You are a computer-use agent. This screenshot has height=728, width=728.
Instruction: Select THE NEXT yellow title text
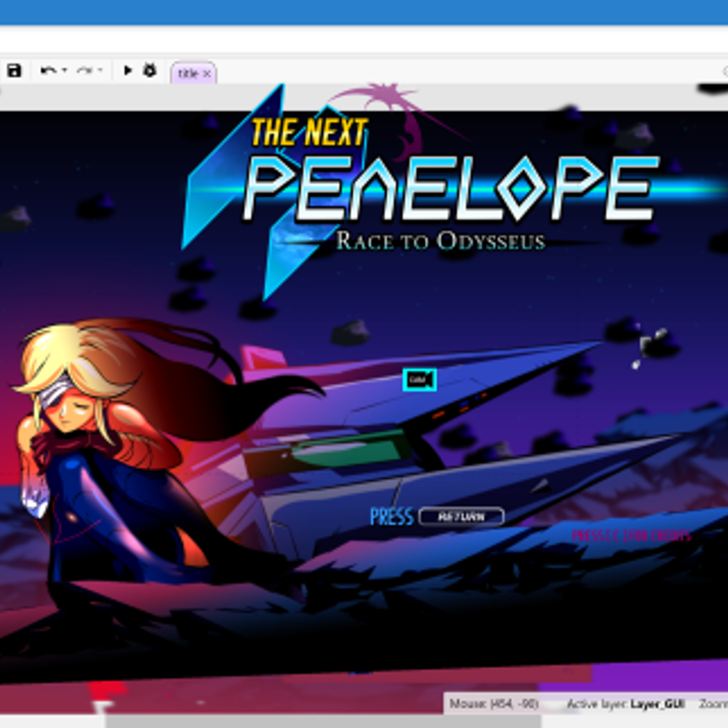(309, 132)
